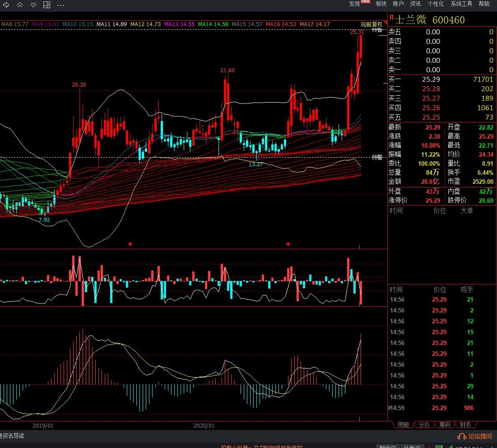The image size is (497, 448).
Task: Open the panel layout icon
Action: pos(46,5)
